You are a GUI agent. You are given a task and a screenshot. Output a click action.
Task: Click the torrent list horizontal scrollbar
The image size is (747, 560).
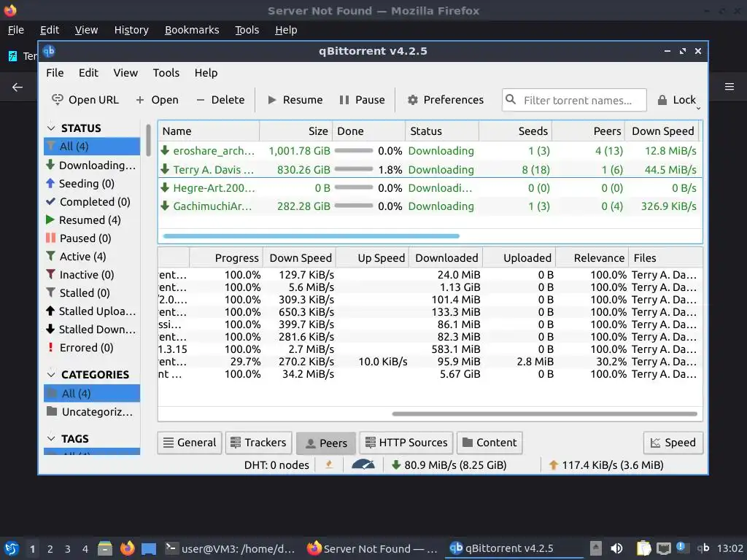point(311,236)
